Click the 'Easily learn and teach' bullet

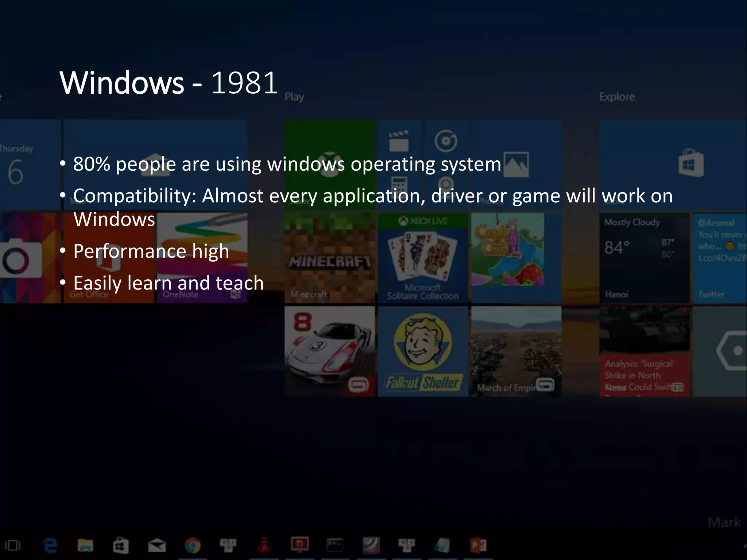168,283
